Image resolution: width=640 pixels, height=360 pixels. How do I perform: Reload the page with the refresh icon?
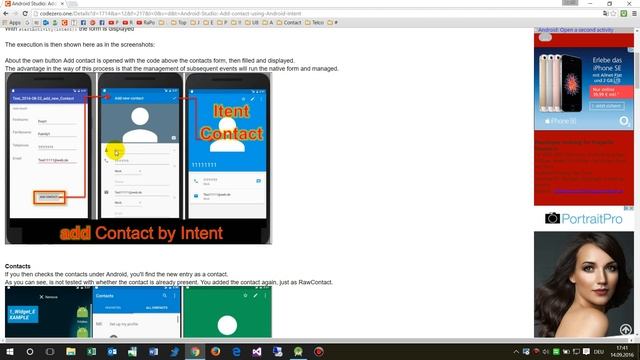click(25, 13)
